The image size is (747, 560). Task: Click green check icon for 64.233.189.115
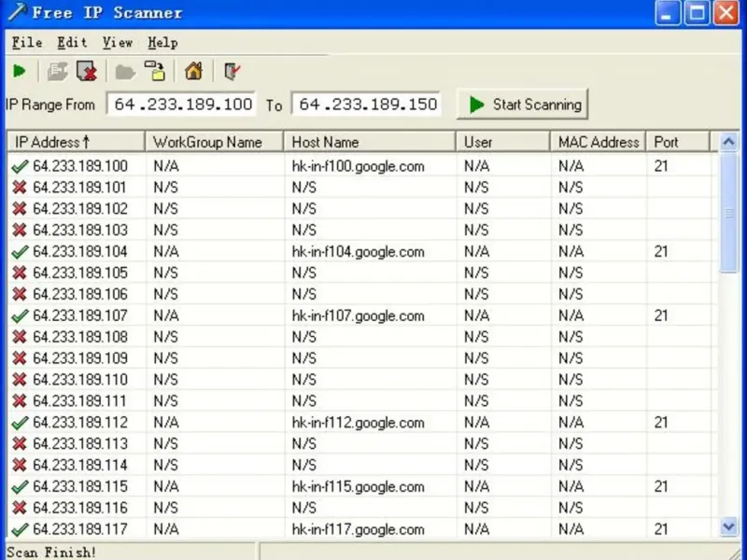(20, 486)
